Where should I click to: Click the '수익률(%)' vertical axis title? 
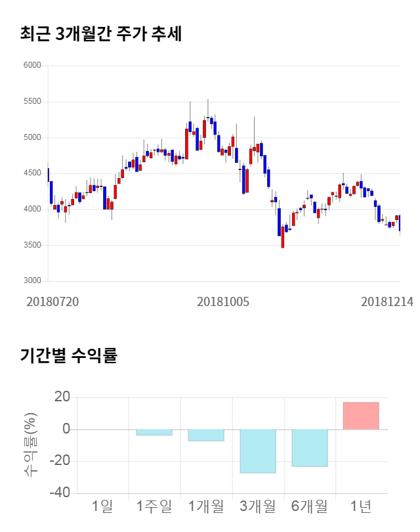31,445
